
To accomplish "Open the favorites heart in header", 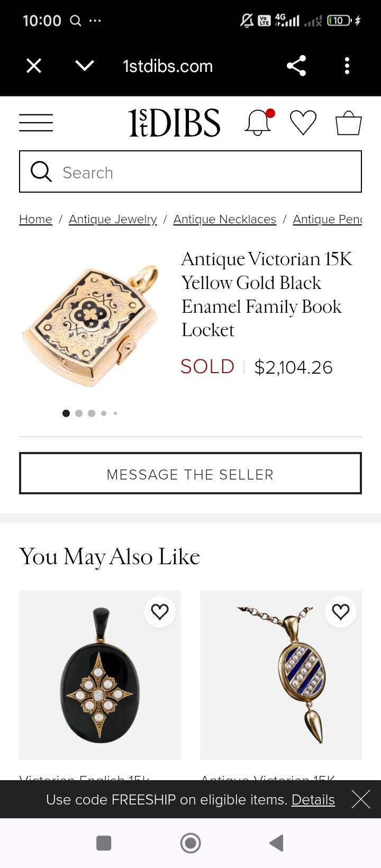I will click(x=303, y=123).
